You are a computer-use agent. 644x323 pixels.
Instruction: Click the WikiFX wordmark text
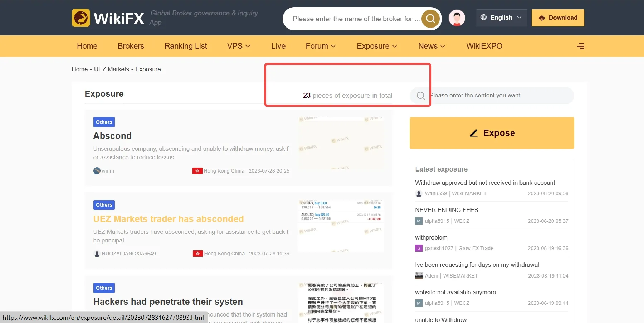[x=119, y=19]
